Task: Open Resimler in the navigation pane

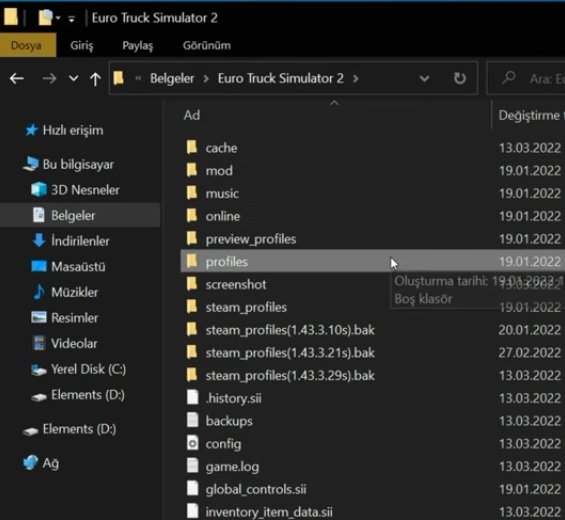Action: [74, 318]
